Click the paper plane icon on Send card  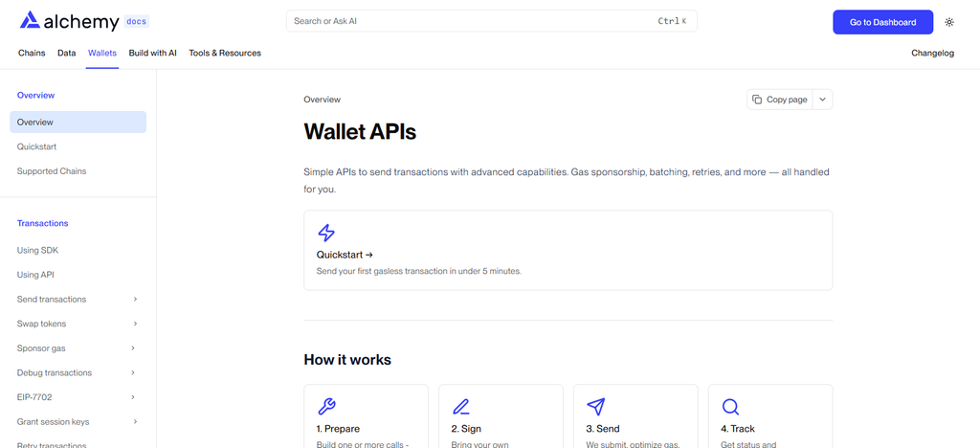pyautogui.click(x=595, y=407)
